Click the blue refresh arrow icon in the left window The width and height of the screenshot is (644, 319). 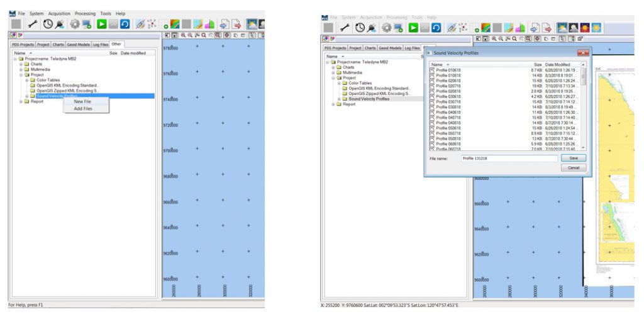tap(125, 24)
